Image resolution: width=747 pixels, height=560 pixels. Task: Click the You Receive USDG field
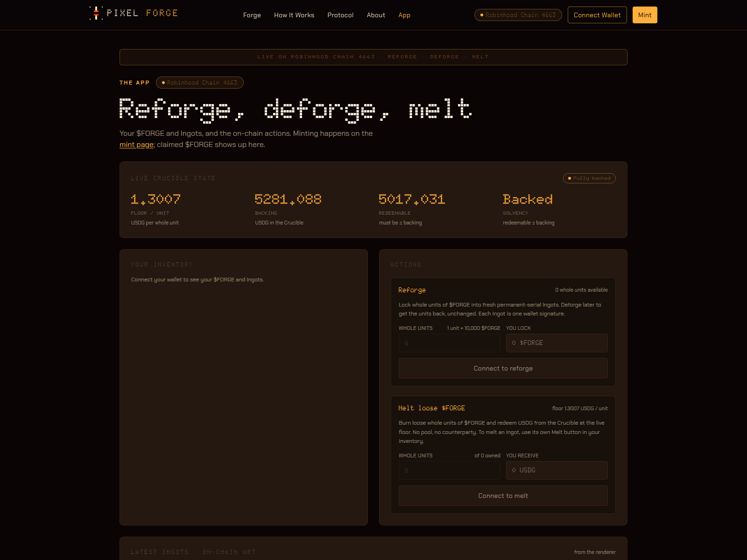coord(557,470)
